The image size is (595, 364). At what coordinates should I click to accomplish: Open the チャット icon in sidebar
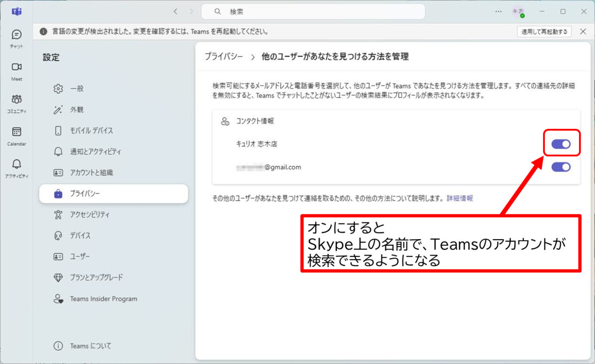(x=16, y=35)
